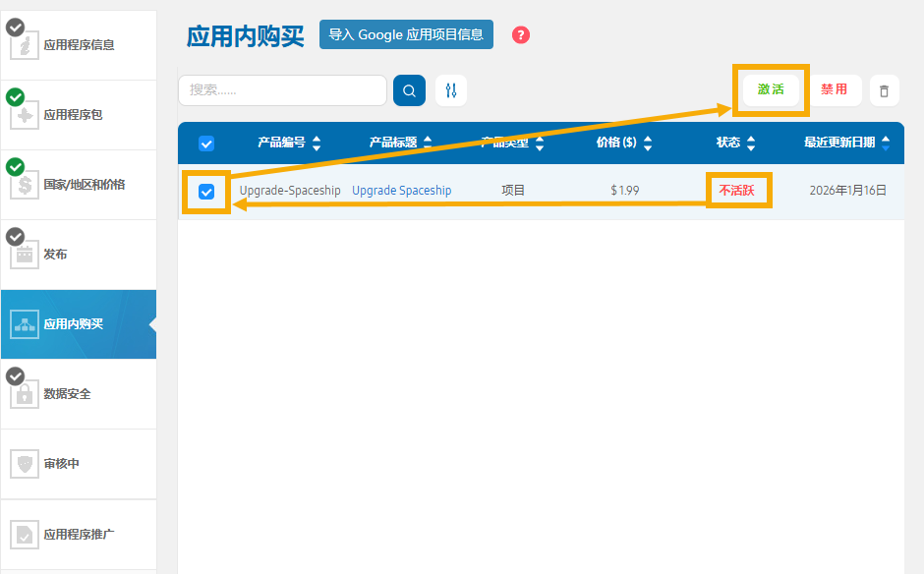
Task: Open the 应用程序推广 sidebar section
Action: (79, 535)
